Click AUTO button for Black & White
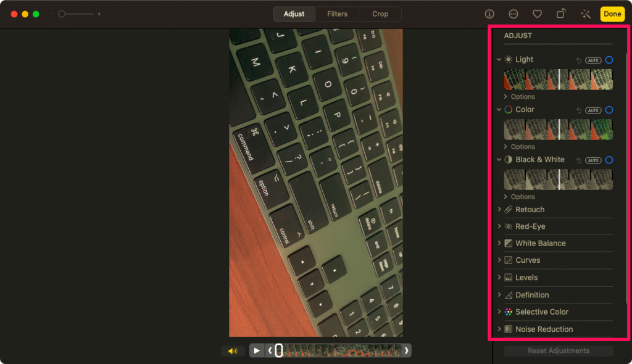The width and height of the screenshot is (632, 364). pos(593,160)
